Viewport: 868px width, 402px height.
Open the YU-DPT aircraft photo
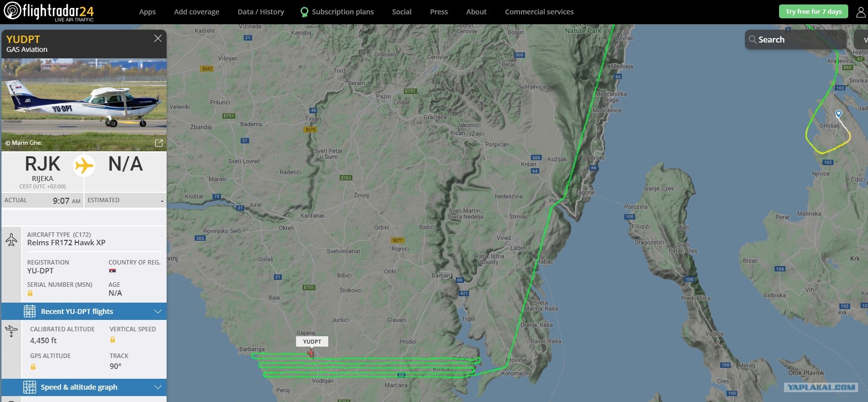click(x=84, y=105)
